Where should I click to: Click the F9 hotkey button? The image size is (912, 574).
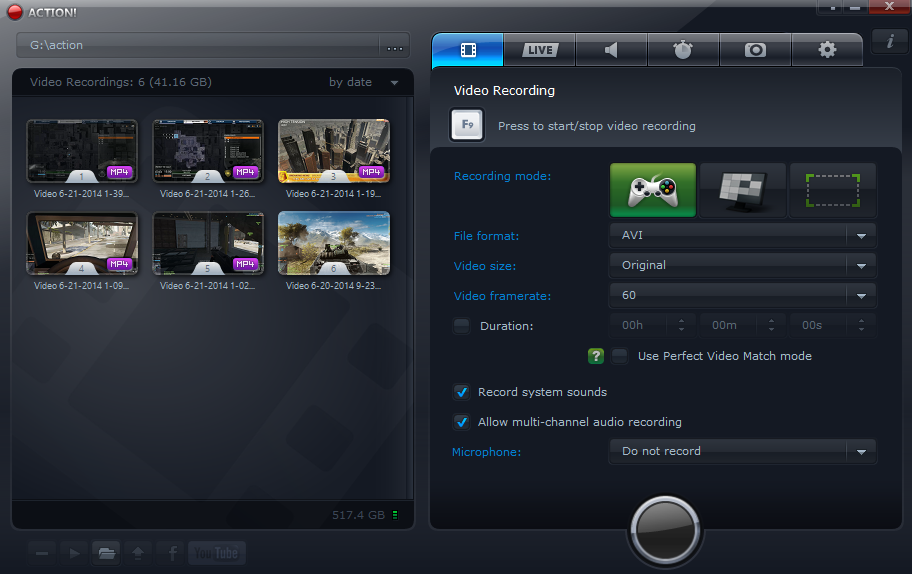pyautogui.click(x=467, y=124)
